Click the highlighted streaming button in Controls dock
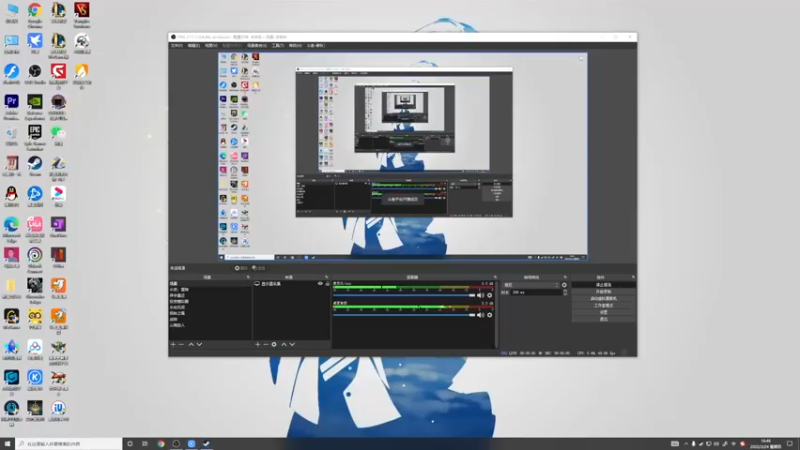Viewport: 800px width, 450px height. 604,285
